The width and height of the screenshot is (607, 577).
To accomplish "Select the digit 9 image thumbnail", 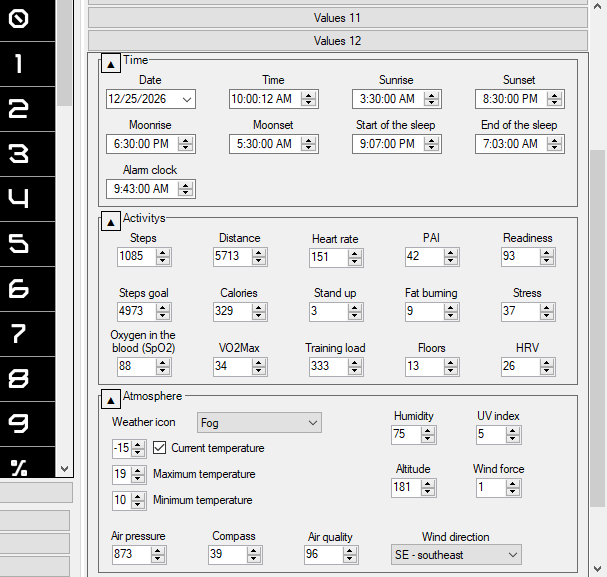I will tap(27, 424).
